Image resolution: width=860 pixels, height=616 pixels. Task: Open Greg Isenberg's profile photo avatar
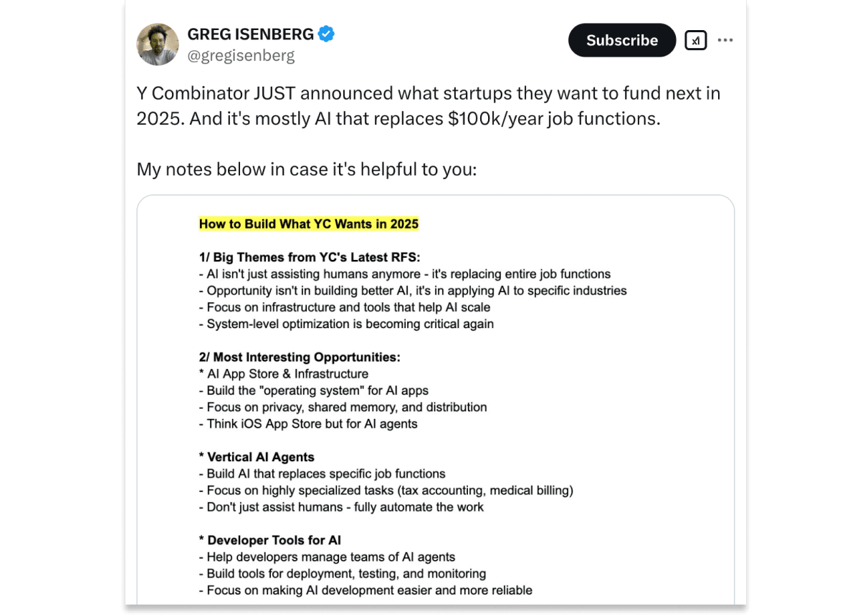[x=158, y=44]
